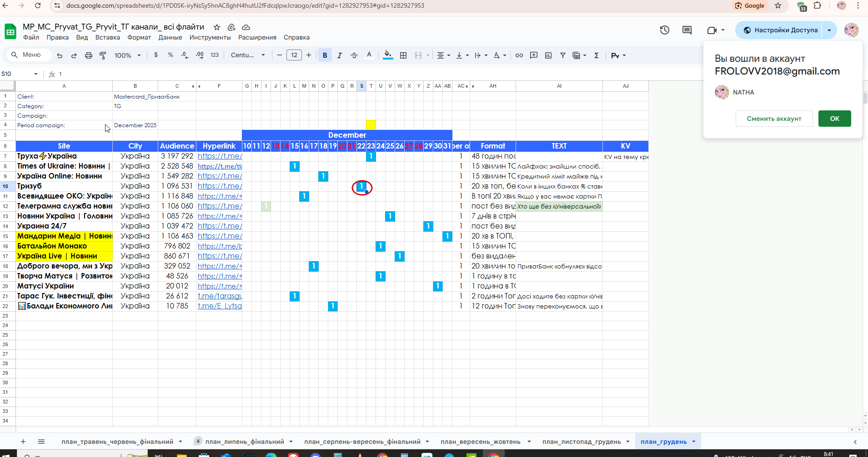The width and height of the screenshot is (868, 457).
Task: Click the font size field
Action: pyautogui.click(x=294, y=55)
